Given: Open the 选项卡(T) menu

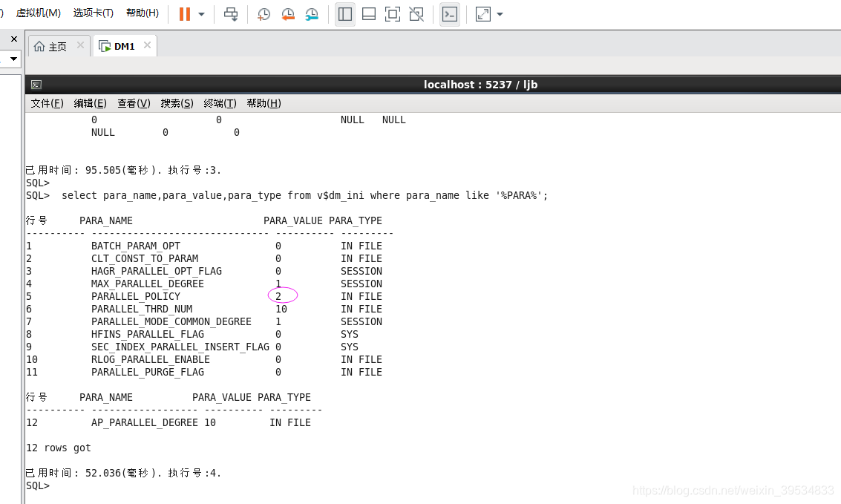Looking at the screenshot, I should pos(94,13).
